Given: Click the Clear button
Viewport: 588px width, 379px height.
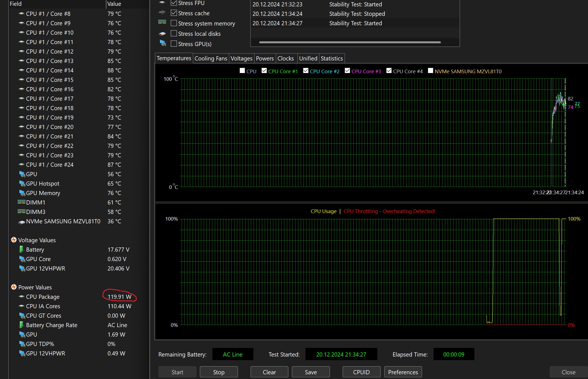Looking at the screenshot, I should point(269,372).
